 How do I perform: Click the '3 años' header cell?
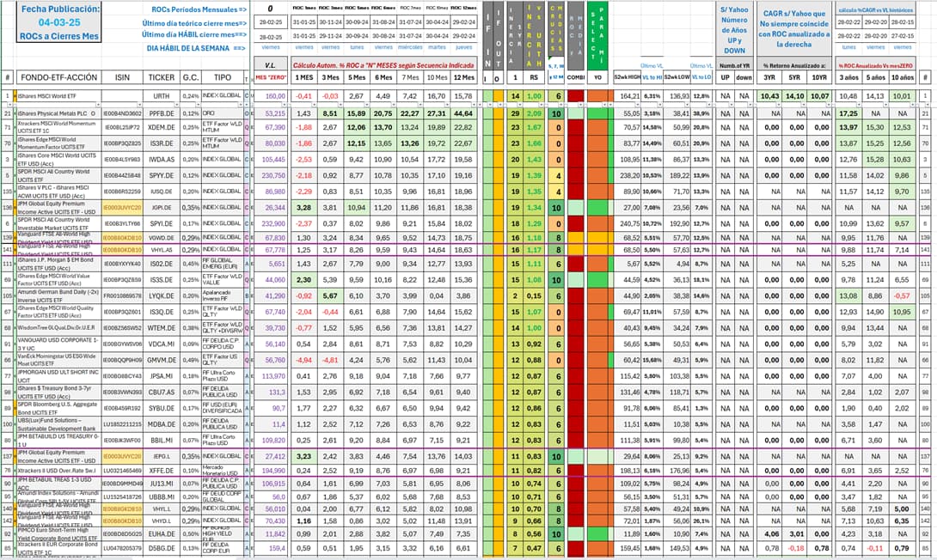tap(849, 77)
